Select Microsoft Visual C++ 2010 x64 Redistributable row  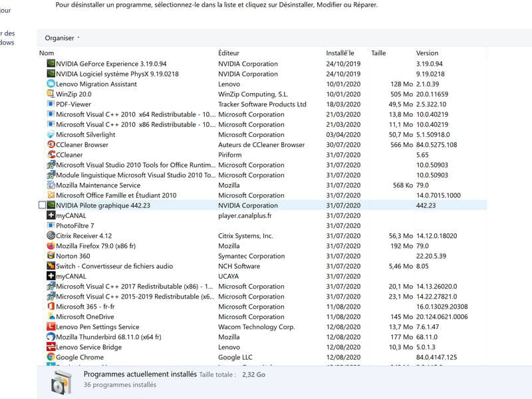263,114
